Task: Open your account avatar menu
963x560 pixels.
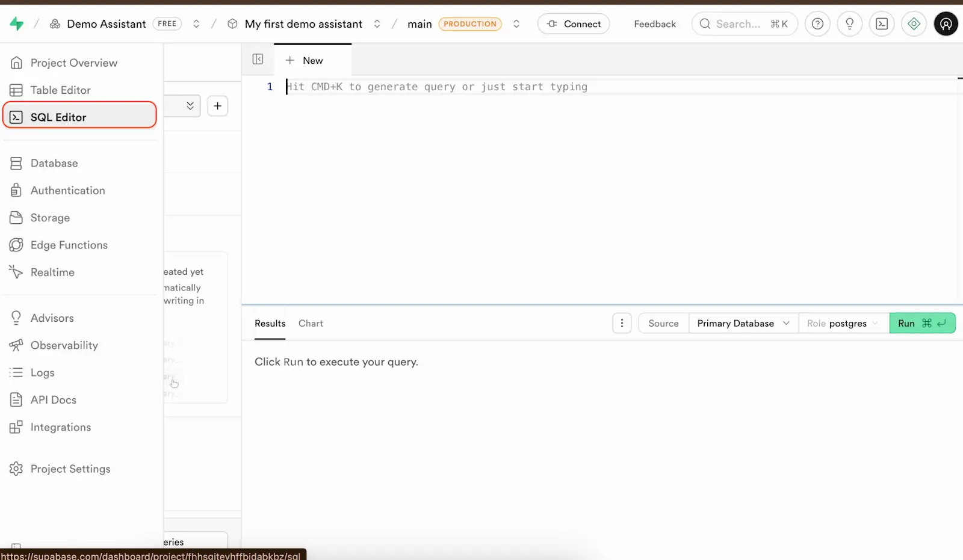Action: [x=945, y=23]
